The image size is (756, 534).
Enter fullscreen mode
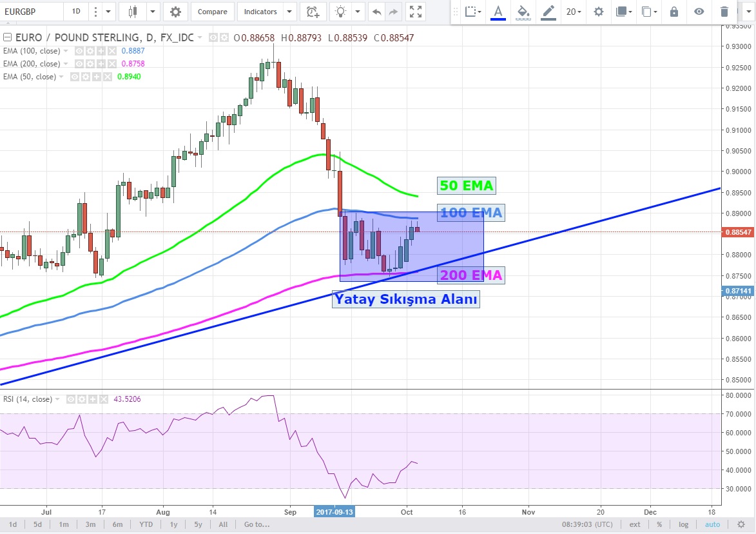(416, 12)
